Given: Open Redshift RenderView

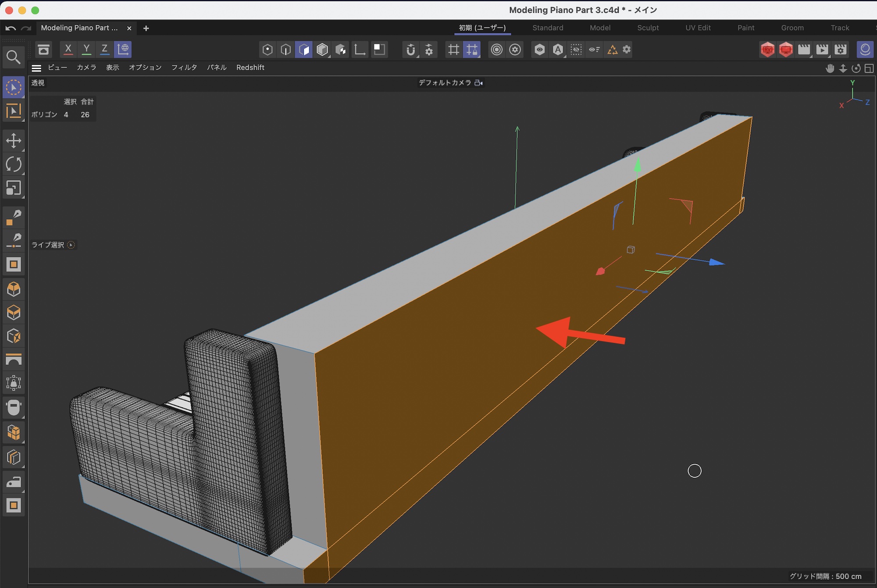Looking at the screenshot, I should (x=767, y=50).
